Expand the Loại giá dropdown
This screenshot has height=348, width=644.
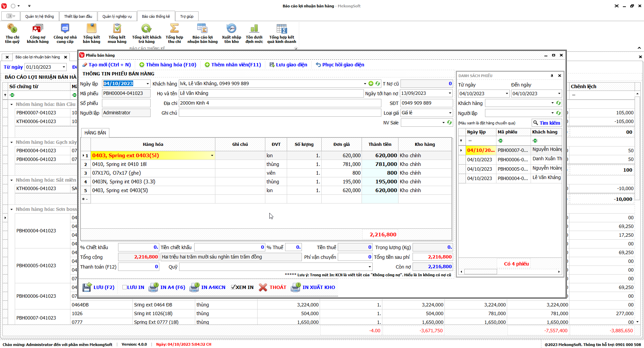pos(450,113)
